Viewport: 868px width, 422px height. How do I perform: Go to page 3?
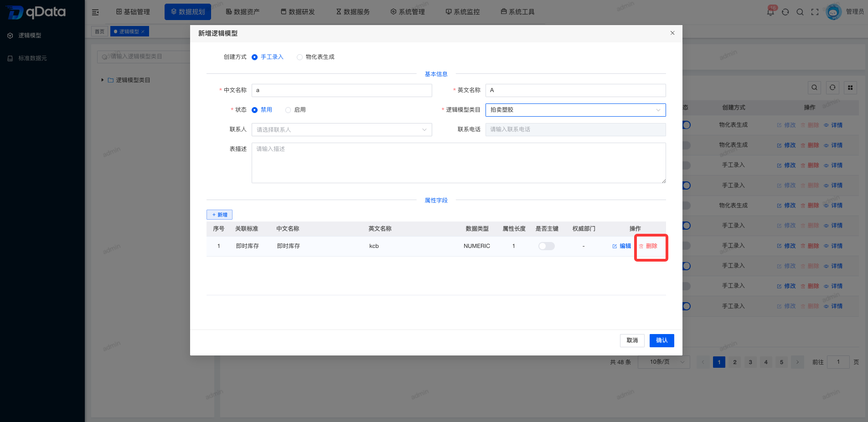click(750, 362)
